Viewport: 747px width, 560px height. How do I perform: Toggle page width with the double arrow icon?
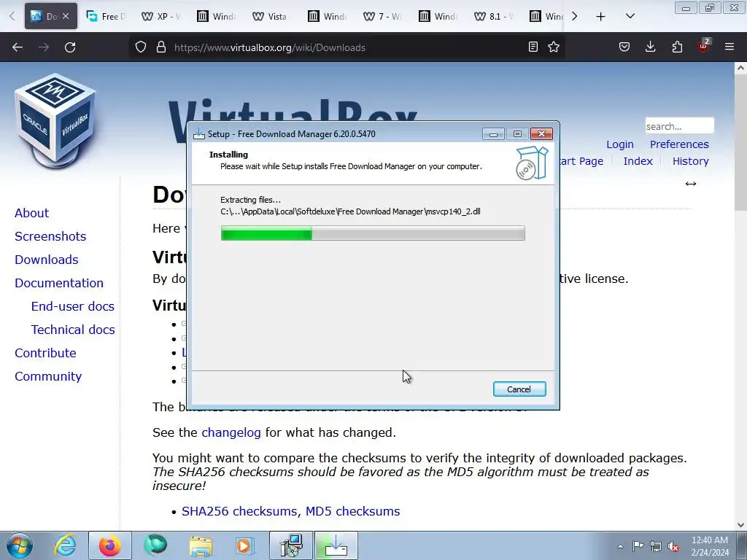coord(691,184)
